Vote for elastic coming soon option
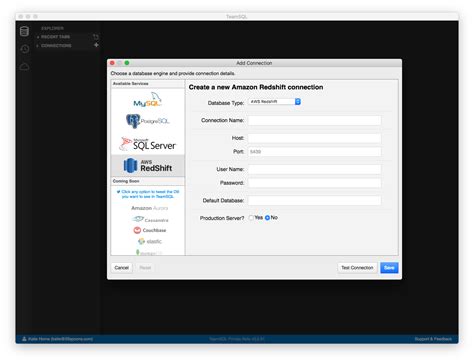The width and height of the screenshot is (474, 362). coord(150,241)
